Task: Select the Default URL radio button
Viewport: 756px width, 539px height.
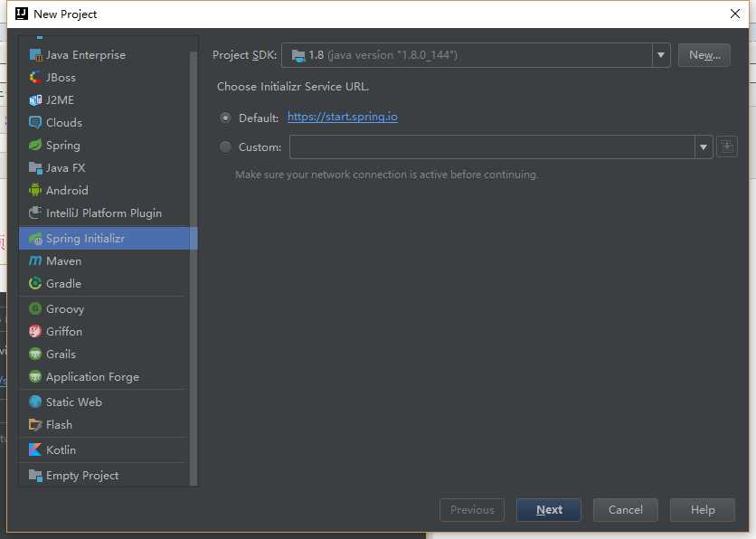Action: tap(225, 118)
